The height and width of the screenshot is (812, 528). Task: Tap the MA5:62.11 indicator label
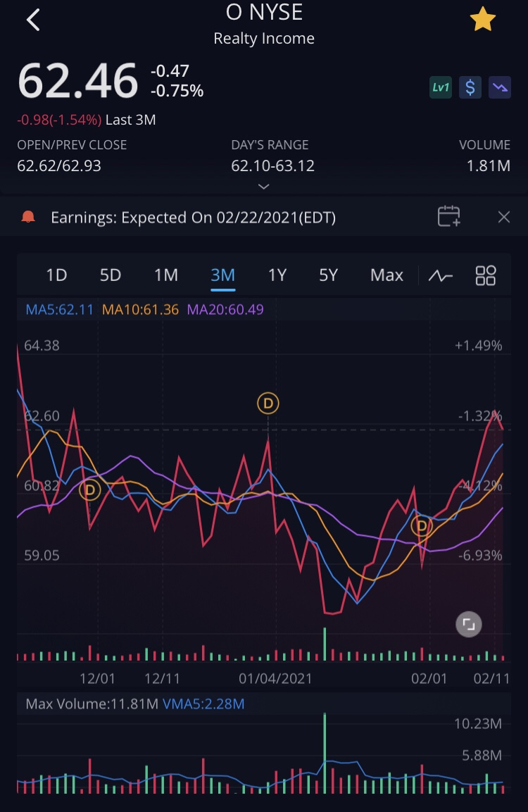coord(60,310)
